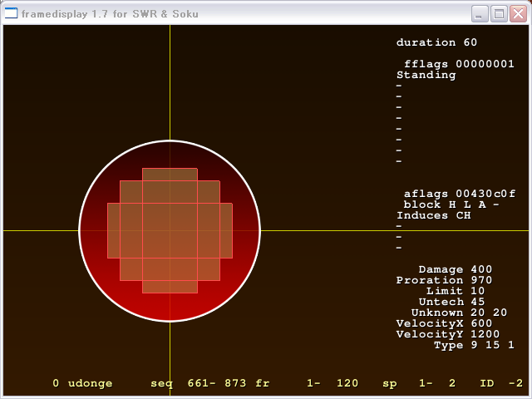Image resolution: width=532 pixels, height=399 pixels.
Task: Minimize the framedisplay window
Action: pos(480,13)
